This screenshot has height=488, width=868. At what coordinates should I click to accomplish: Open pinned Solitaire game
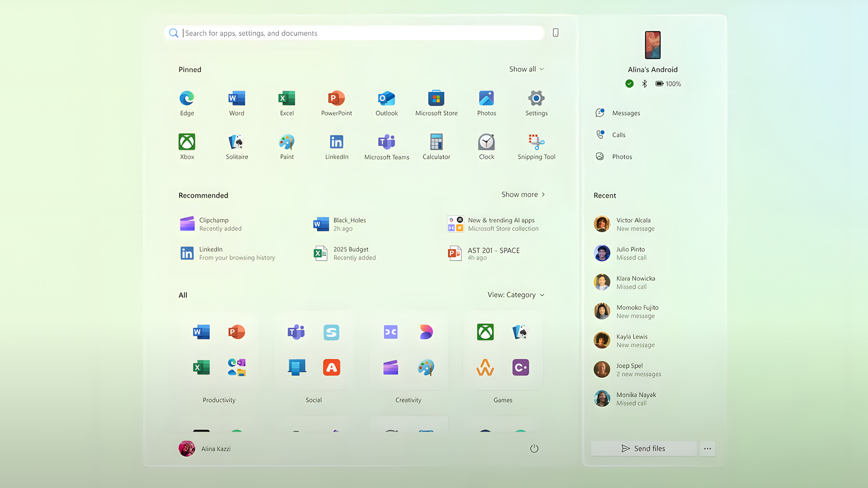click(236, 147)
